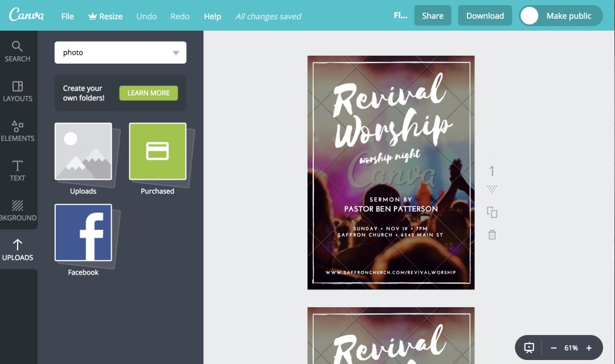Select the second page flyer thumbnail

391,336
